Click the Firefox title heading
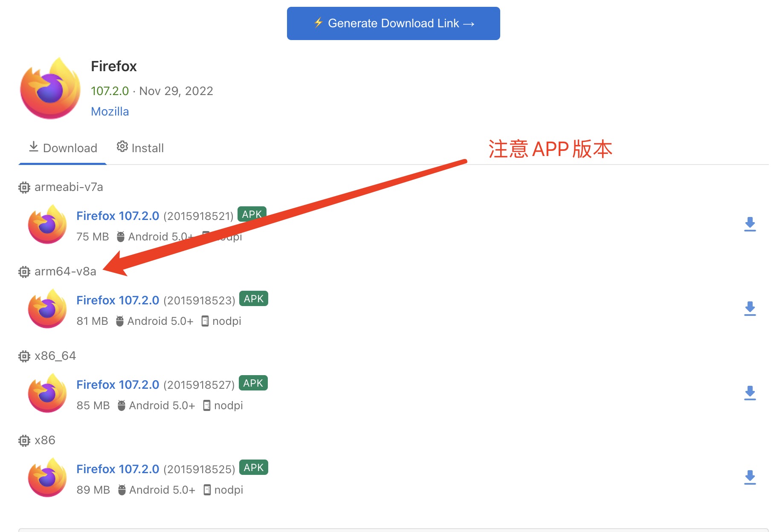The width and height of the screenshot is (771, 532). (113, 66)
